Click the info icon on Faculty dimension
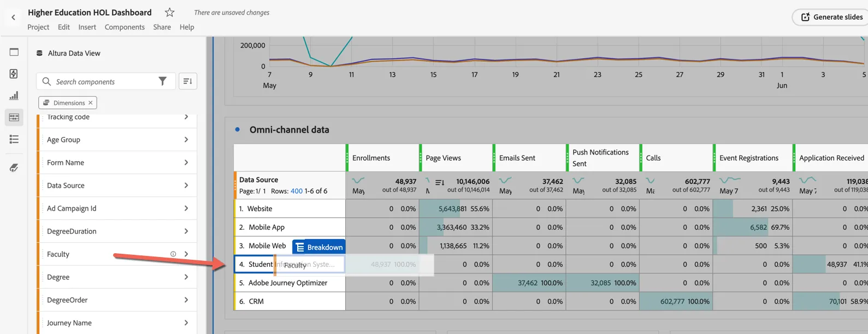 tap(173, 254)
